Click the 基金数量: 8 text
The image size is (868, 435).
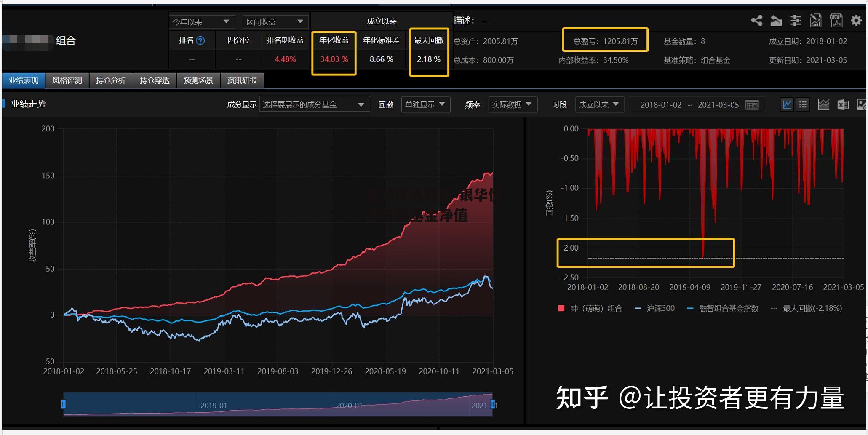[x=684, y=41]
